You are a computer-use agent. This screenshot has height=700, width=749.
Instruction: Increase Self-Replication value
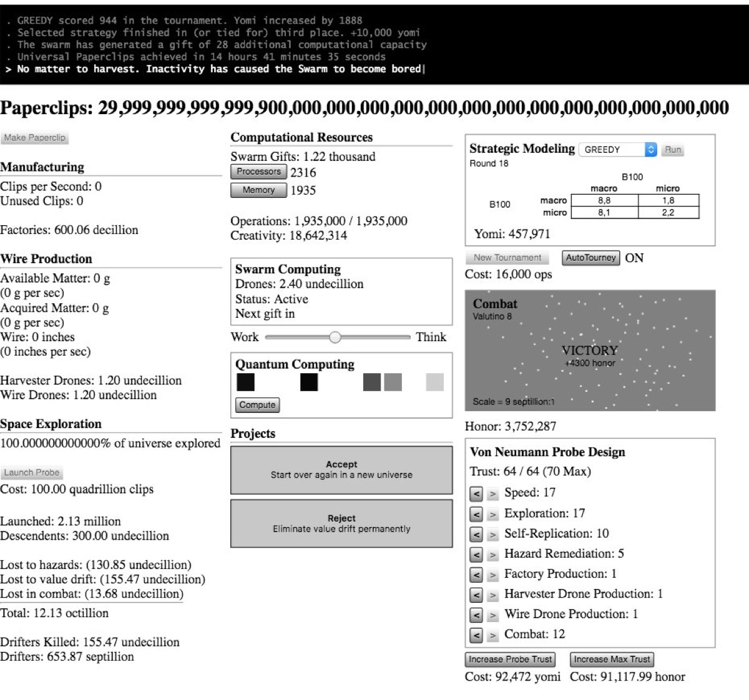pos(492,535)
